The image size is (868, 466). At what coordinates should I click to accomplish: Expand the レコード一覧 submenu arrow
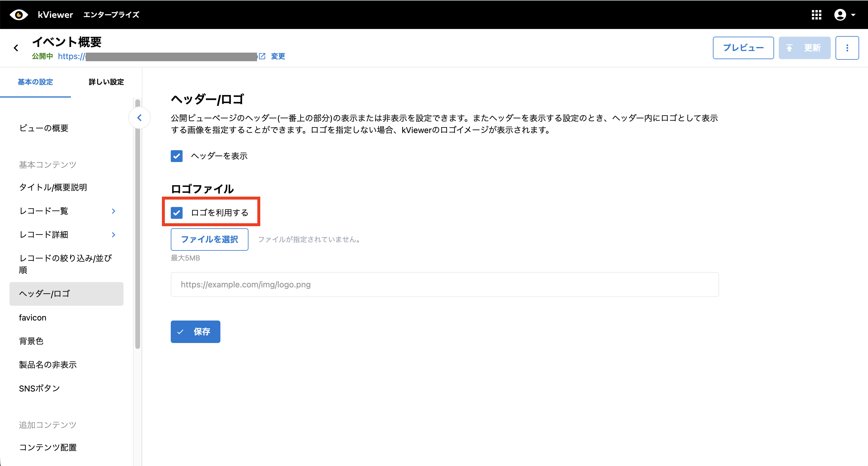tap(113, 211)
